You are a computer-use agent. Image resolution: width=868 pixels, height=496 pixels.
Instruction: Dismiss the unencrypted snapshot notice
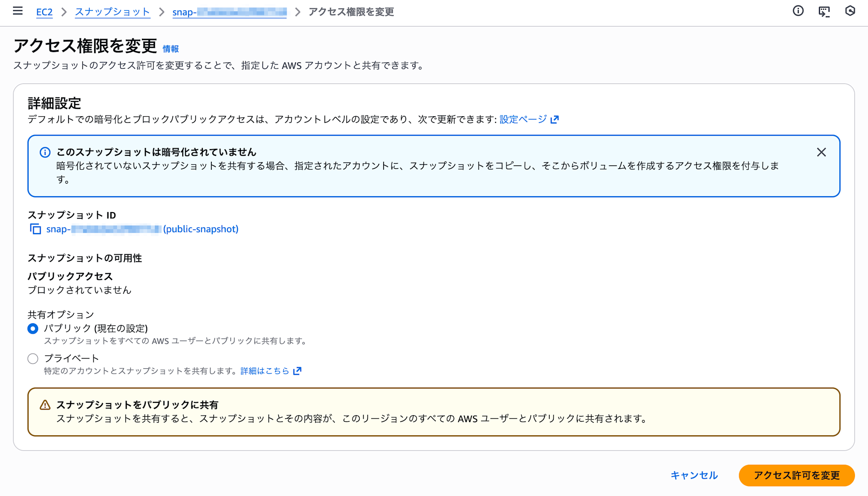click(821, 152)
